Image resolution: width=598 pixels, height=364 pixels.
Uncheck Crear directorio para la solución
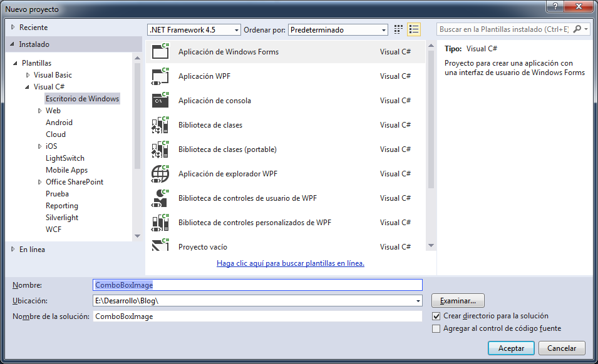(x=436, y=316)
